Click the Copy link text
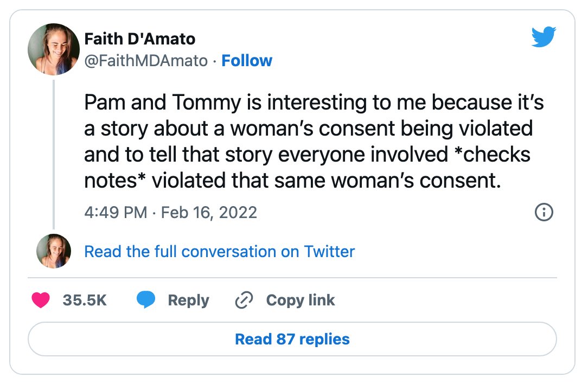Image resolution: width=588 pixels, height=390 pixels. pos(301,300)
